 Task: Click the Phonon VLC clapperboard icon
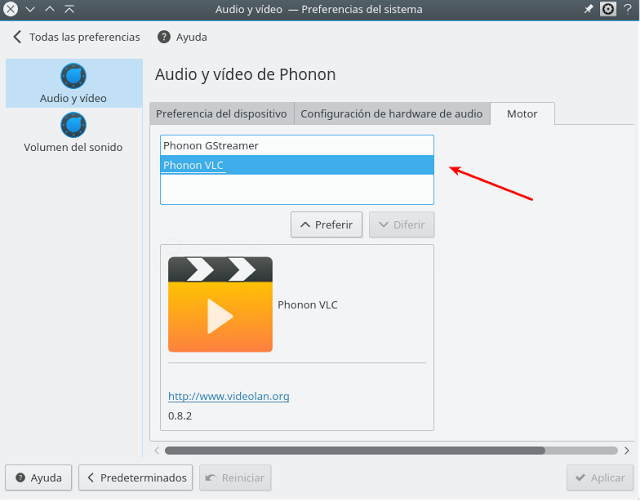point(220,304)
